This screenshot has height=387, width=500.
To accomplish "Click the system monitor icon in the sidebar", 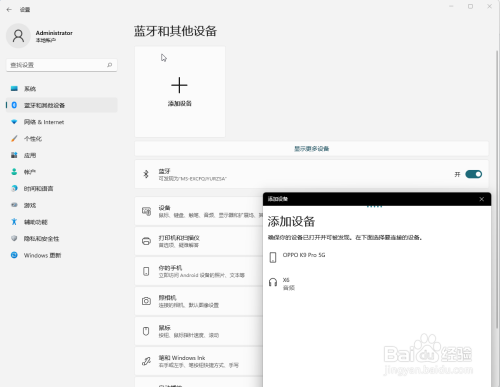I will (x=14, y=88).
